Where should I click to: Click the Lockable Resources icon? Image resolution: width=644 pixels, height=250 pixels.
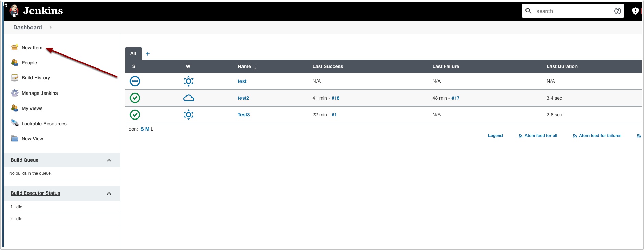(15, 123)
